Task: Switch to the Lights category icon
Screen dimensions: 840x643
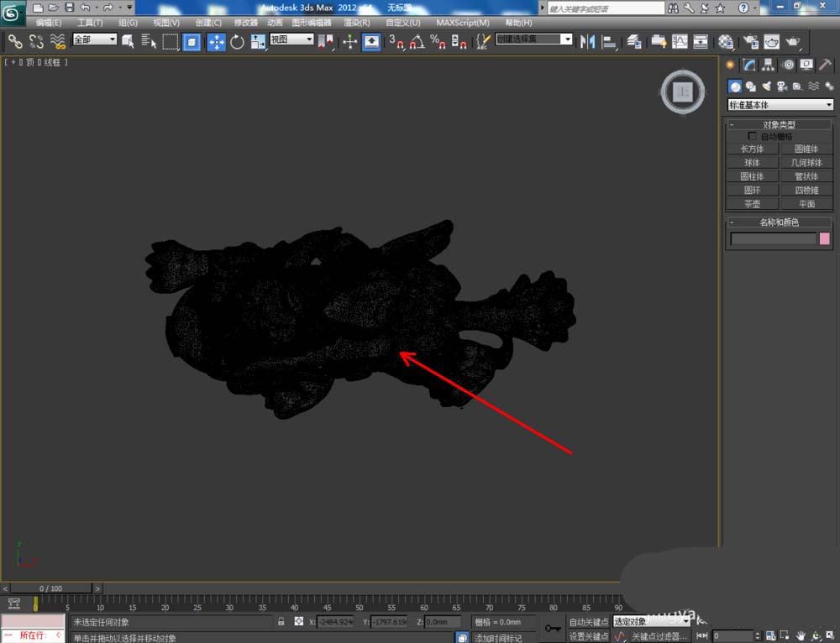Action: click(765, 86)
